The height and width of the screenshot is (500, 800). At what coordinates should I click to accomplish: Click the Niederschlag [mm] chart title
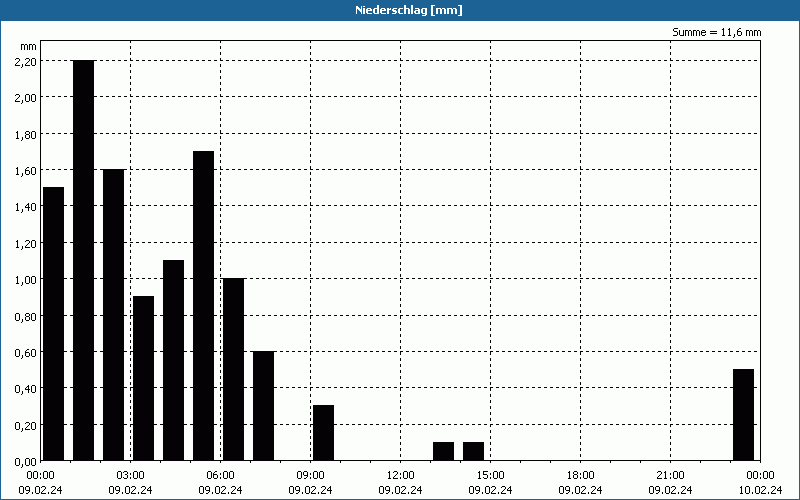[409, 10]
